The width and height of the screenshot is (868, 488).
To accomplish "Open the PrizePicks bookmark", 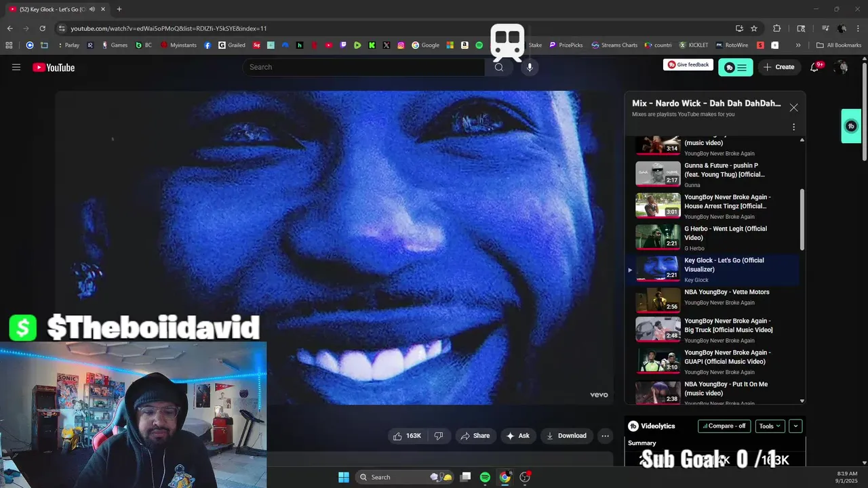I will (x=566, y=45).
